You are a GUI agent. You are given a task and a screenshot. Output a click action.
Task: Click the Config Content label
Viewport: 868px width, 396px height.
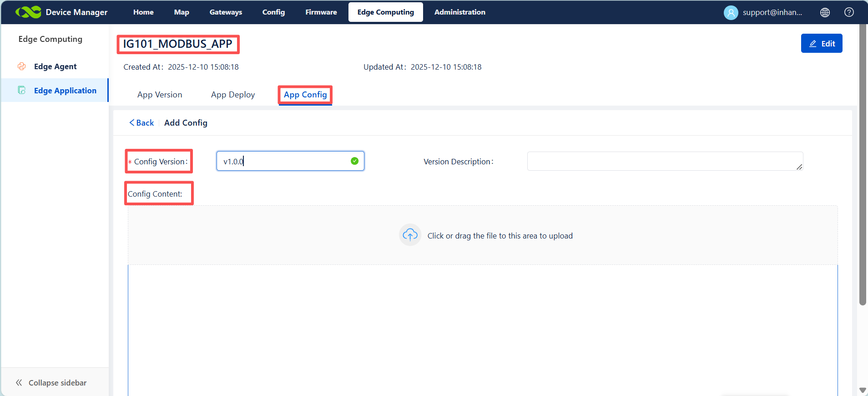point(155,194)
